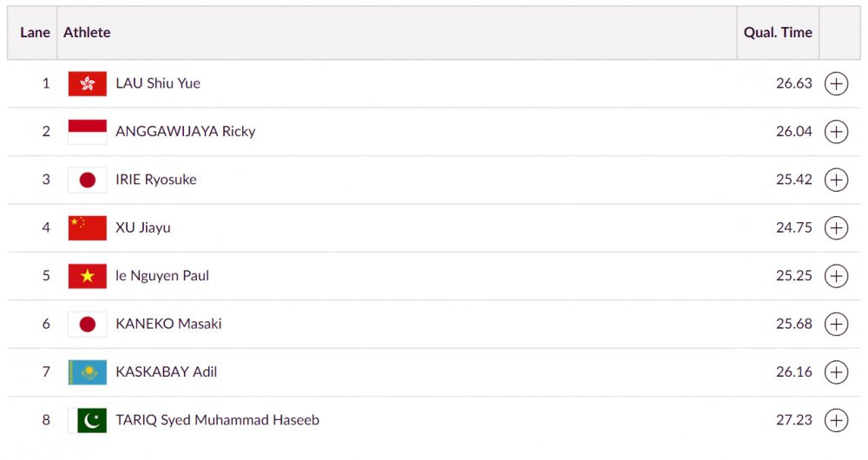The image size is (868, 460).
Task: Open XU Jiayu row details
Action: click(x=836, y=228)
